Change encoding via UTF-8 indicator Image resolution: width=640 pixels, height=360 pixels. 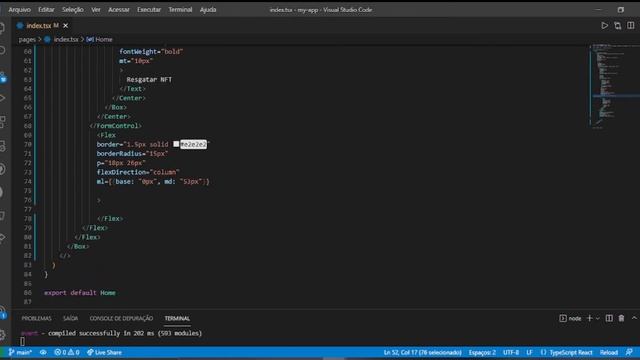pos(511,352)
